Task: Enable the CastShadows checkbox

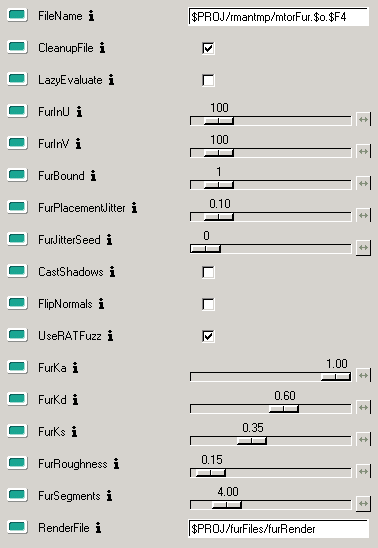Action: [x=208, y=272]
